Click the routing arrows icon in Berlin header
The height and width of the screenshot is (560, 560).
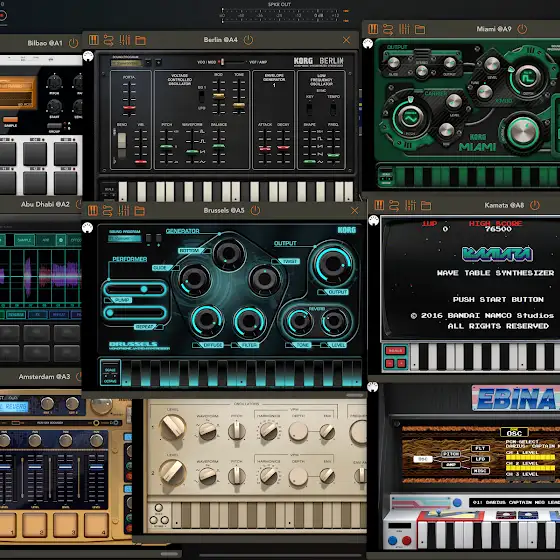[109, 40]
